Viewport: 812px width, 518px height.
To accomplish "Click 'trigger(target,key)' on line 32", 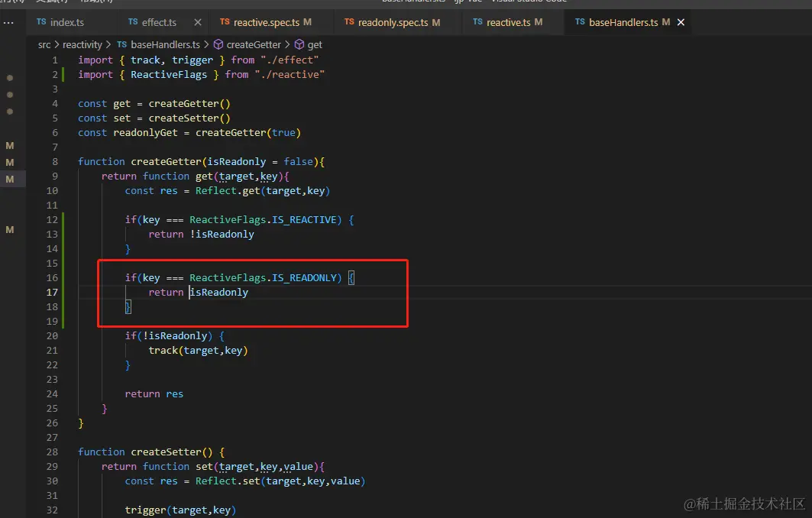I will [x=180, y=510].
